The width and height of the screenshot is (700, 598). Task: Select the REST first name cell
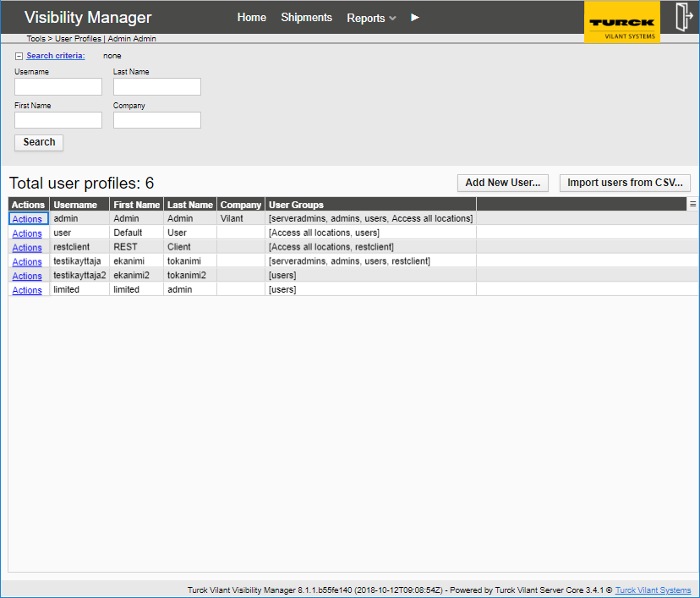[x=137, y=247]
